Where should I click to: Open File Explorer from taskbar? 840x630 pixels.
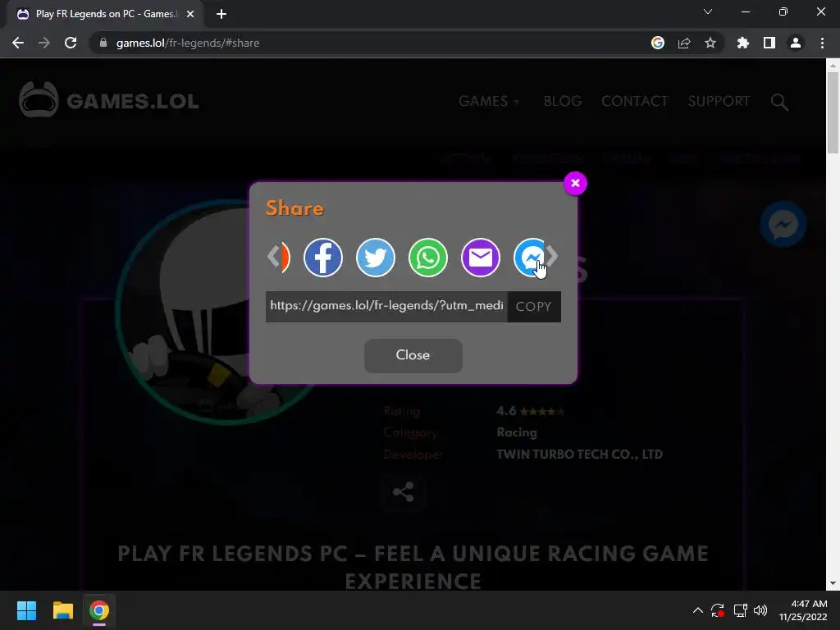(x=62, y=610)
